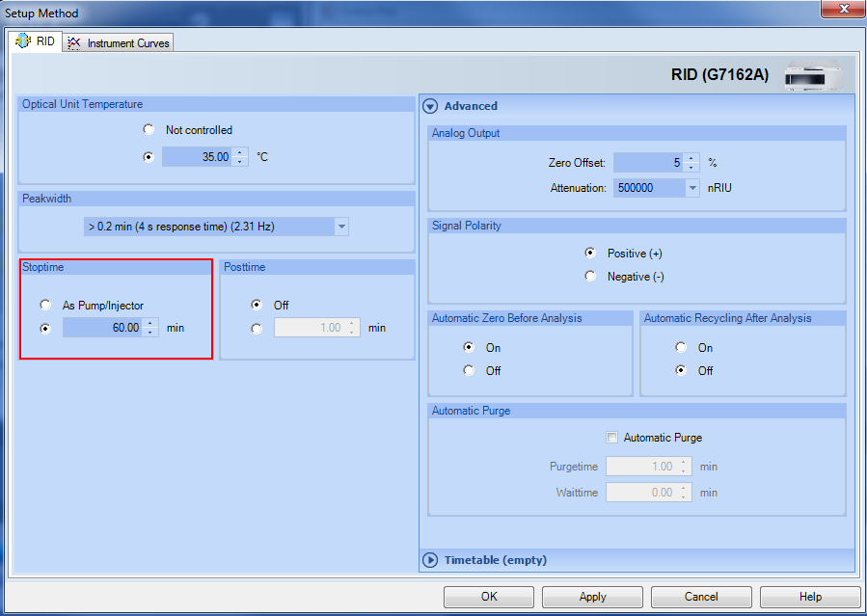Switch to Instrument Curves tab

click(x=120, y=43)
